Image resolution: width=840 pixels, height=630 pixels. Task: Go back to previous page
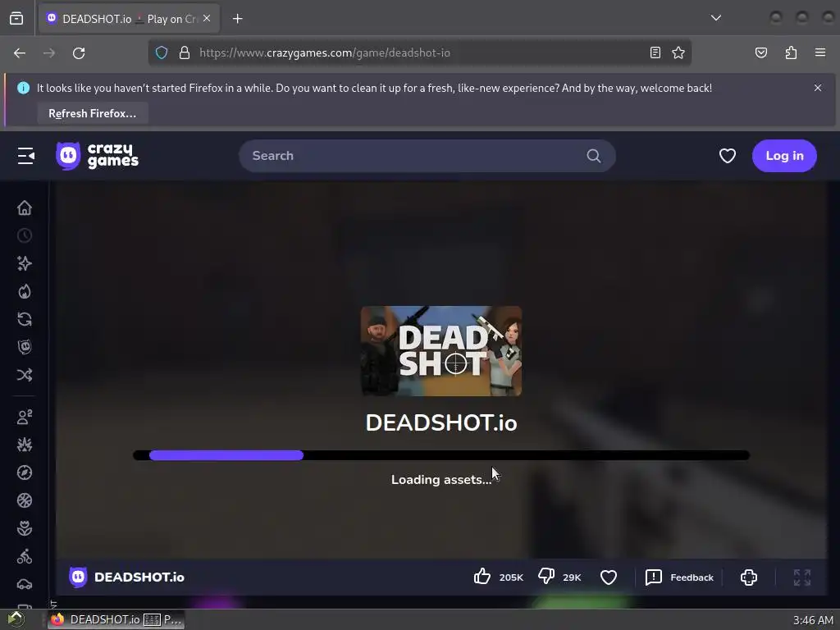coord(20,53)
